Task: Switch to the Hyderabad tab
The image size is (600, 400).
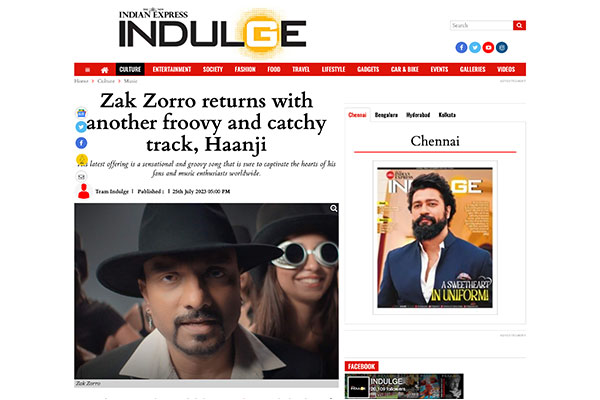Action: (418, 115)
